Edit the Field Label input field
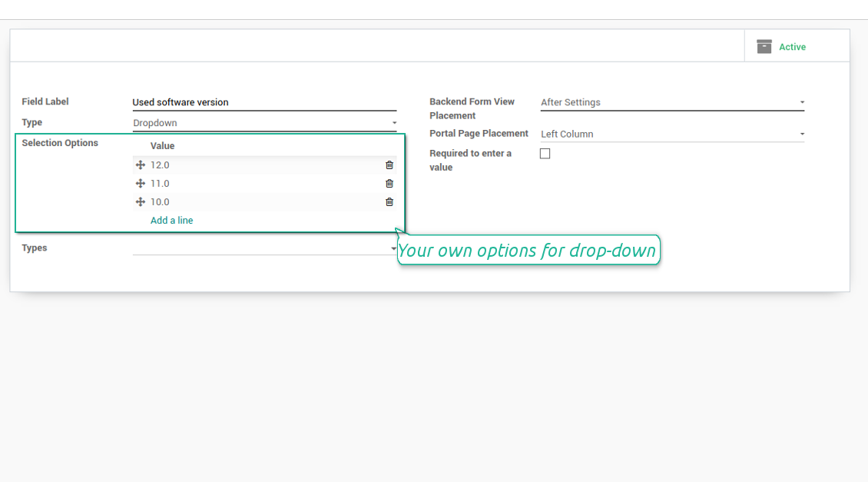 click(264, 102)
